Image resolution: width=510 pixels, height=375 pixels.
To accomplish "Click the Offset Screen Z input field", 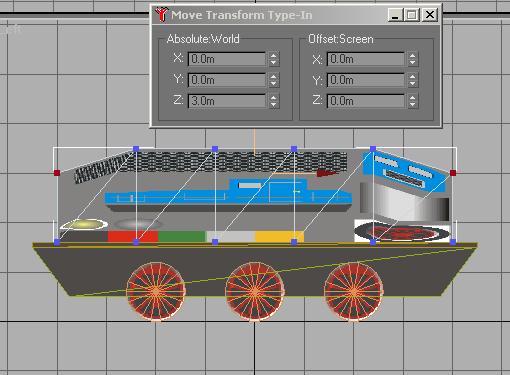I will pyautogui.click(x=366, y=101).
